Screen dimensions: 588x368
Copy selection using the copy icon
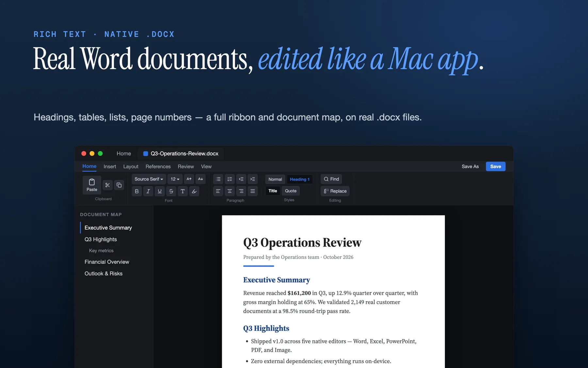(x=119, y=185)
